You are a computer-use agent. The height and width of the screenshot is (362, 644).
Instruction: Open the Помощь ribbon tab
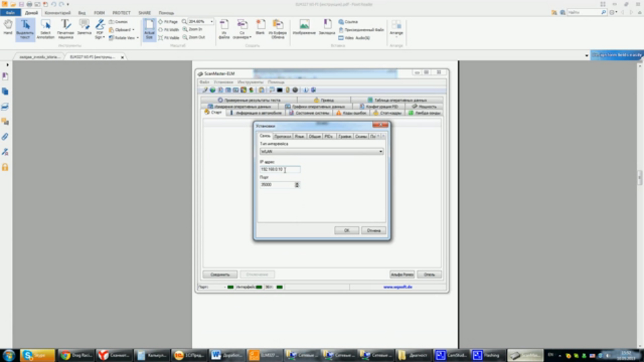[166, 13]
